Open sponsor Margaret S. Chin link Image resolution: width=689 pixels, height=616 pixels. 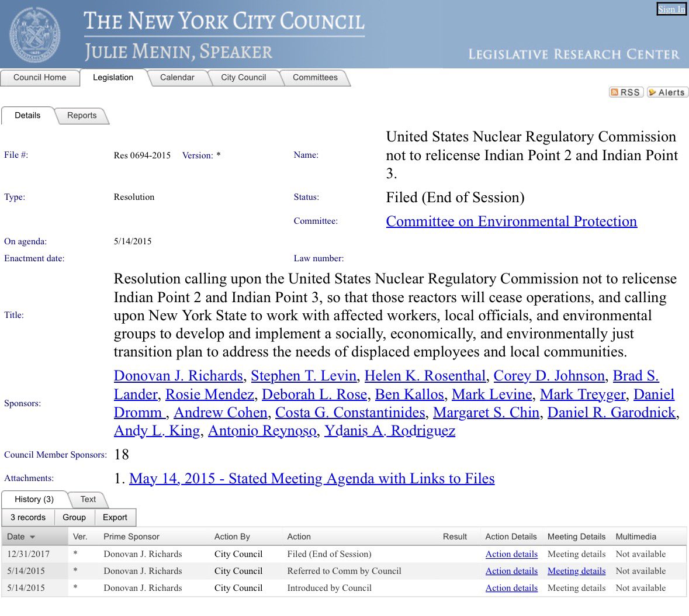[486, 413]
